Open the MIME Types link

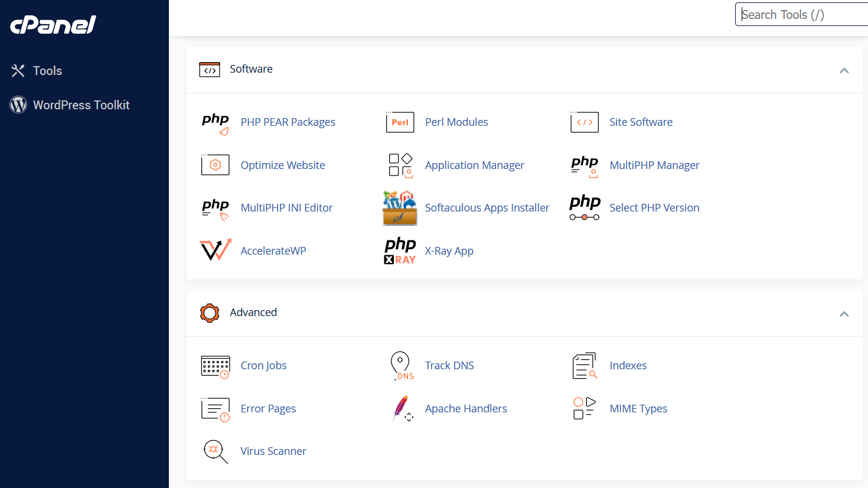pyautogui.click(x=638, y=409)
